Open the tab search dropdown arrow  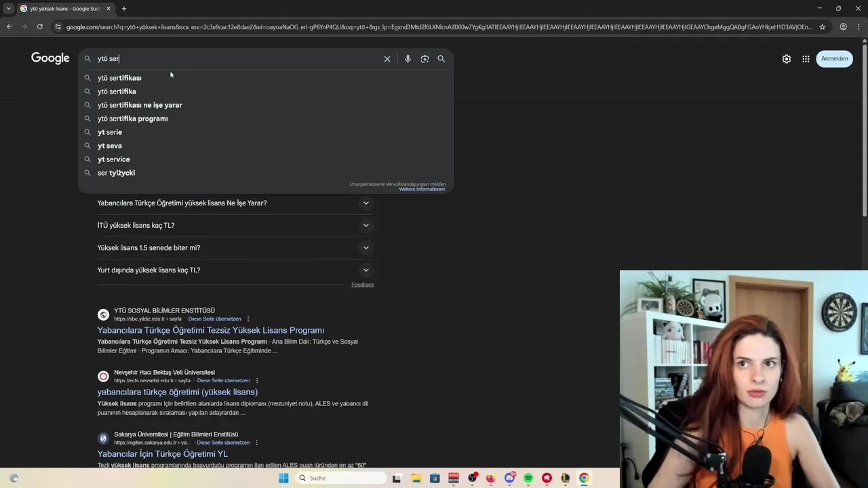(8, 9)
